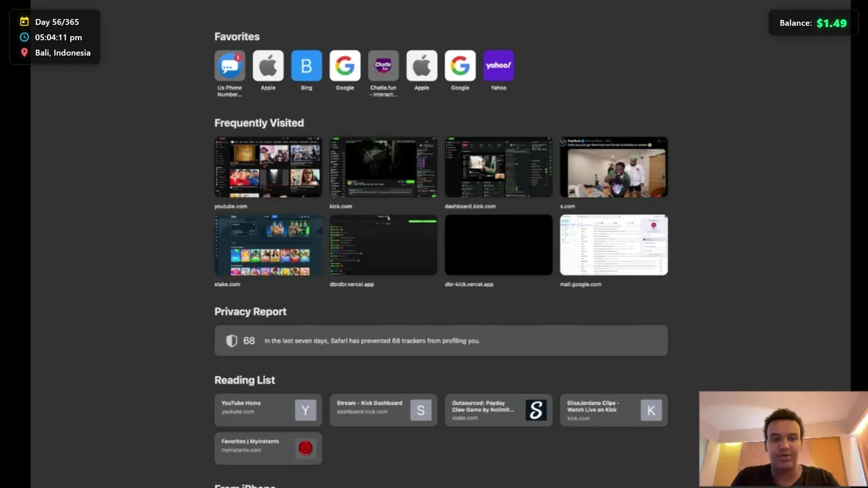Open the Yahoo favorite icon
The height and width of the screenshot is (488, 868).
click(498, 66)
